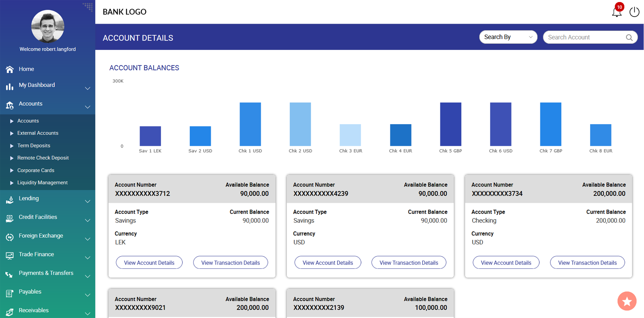Click account number XXXXXXXXX9021
The width and height of the screenshot is (644, 318).
coord(140,308)
